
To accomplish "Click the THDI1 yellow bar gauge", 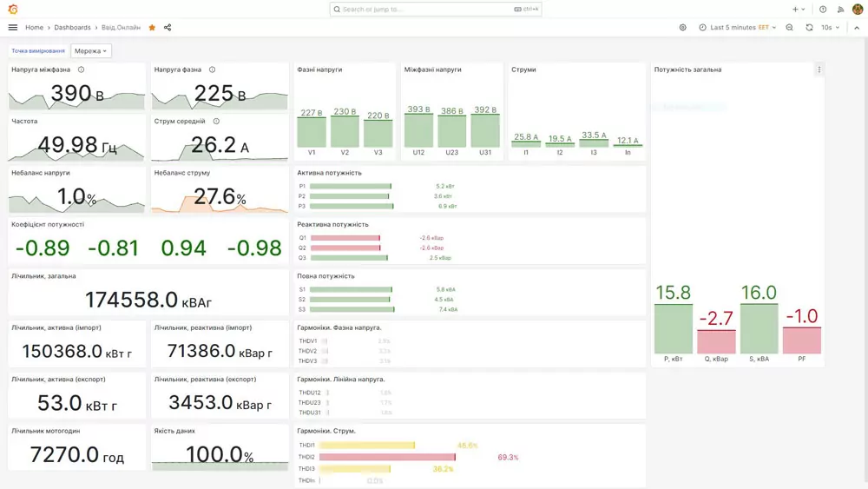I will pos(367,446).
